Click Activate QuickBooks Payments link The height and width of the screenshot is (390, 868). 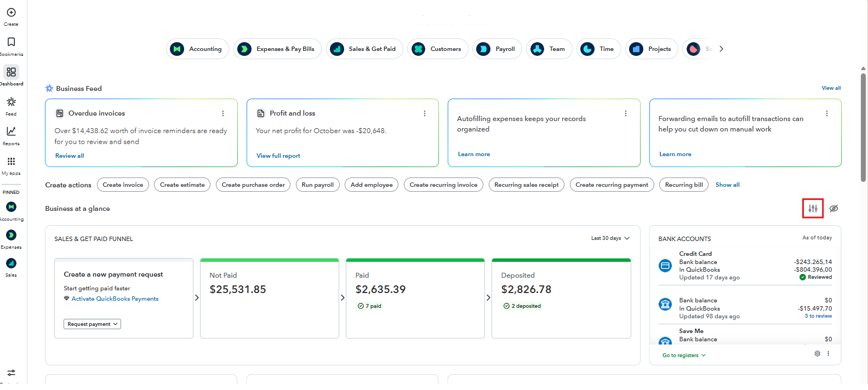(x=115, y=299)
